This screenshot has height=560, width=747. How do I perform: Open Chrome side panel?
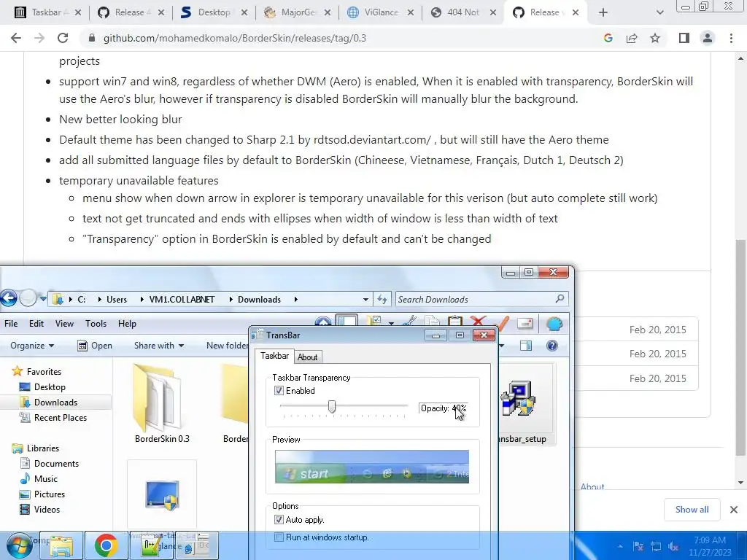point(684,38)
